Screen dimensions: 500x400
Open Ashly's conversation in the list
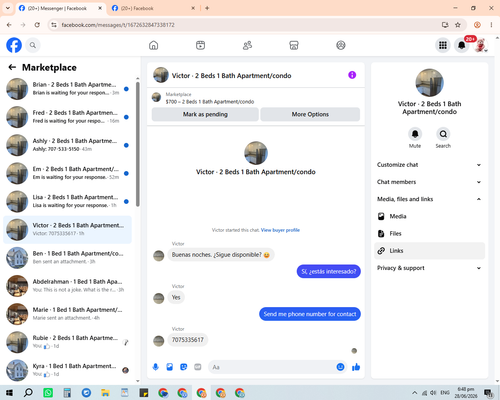coord(67,145)
